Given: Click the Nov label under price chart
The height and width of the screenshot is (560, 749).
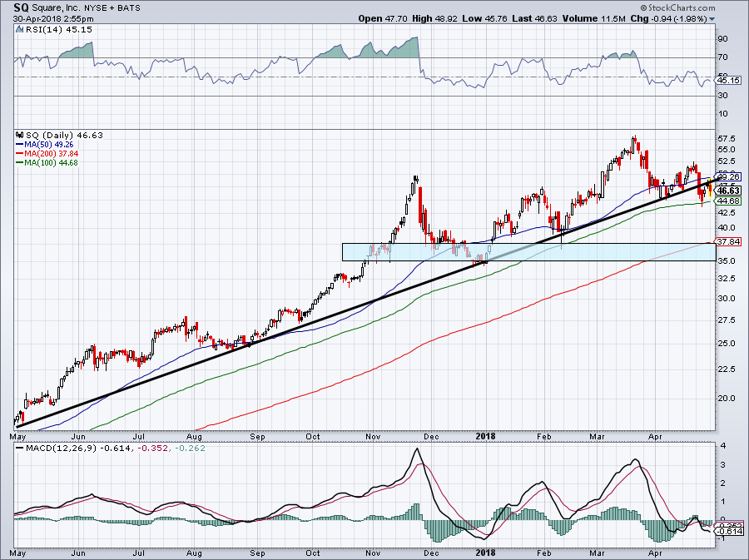Looking at the screenshot, I should tap(373, 436).
